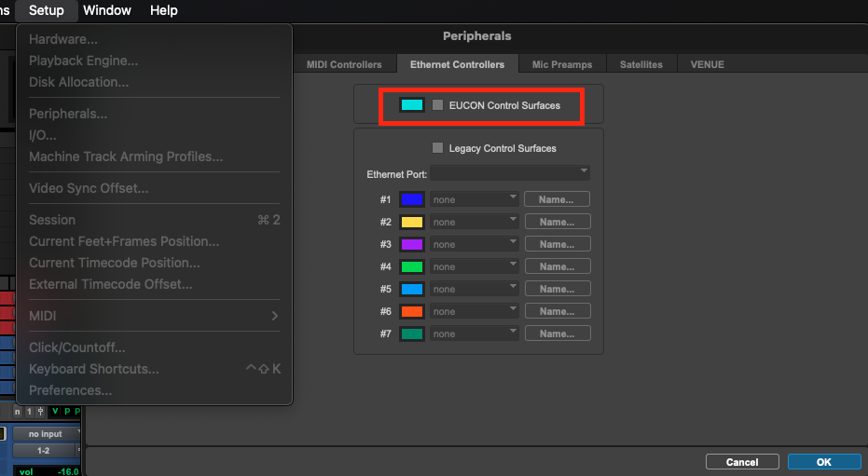
Task: Choose Session from Setup menu
Action: pos(154,220)
